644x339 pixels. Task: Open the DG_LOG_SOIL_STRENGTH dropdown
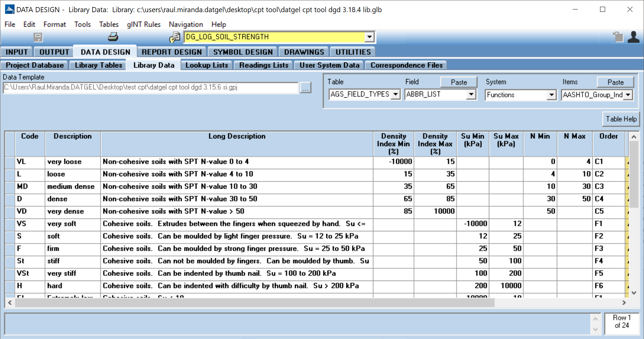tap(370, 37)
